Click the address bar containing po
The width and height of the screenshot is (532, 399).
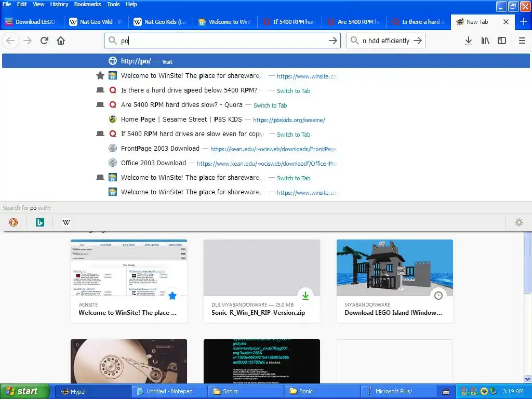coord(222,41)
